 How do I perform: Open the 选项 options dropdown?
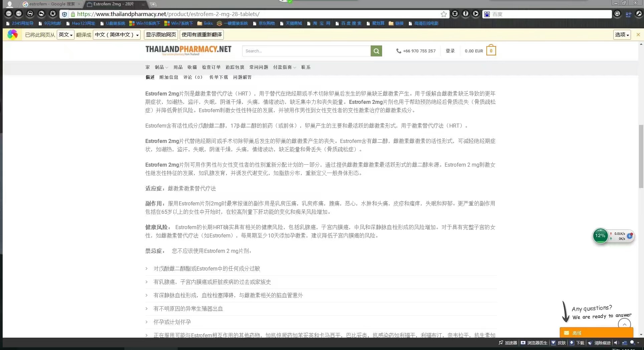click(x=622, y=35)
